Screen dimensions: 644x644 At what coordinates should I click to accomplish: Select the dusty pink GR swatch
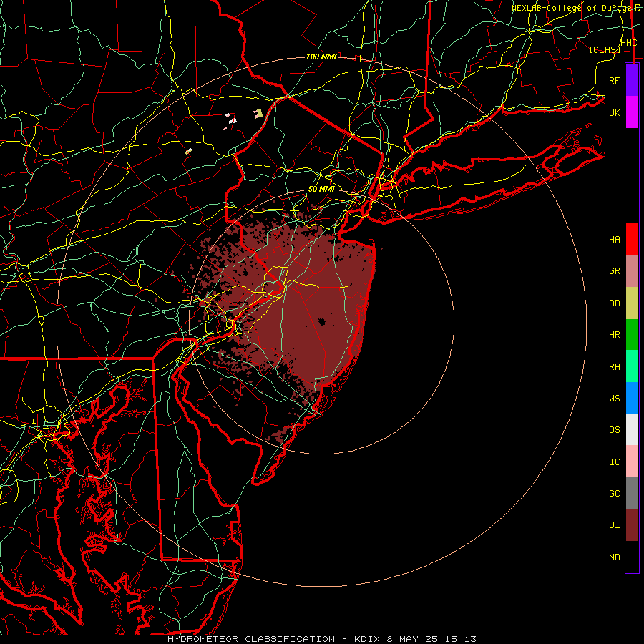pos(632,270)
